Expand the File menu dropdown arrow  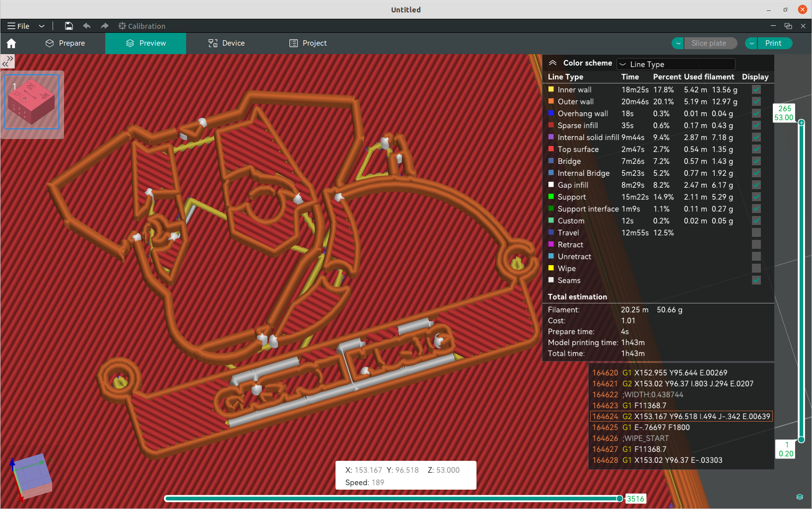click(x=42, y=26)
